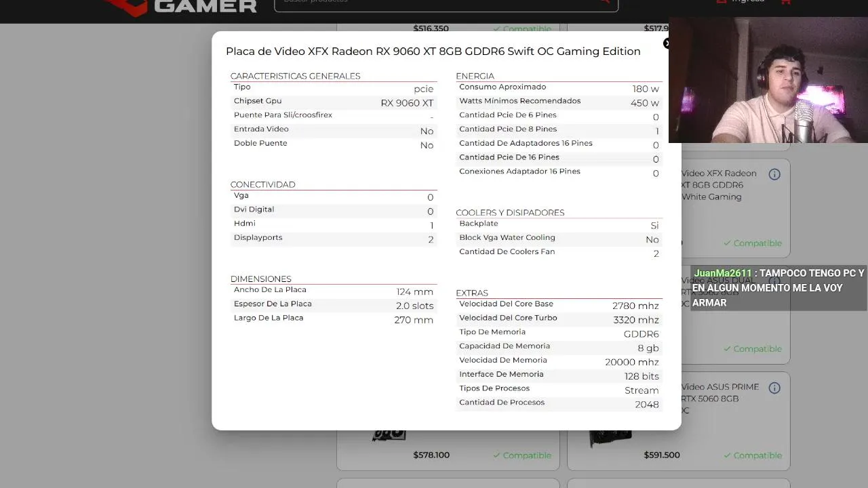The width and height of the screenshot is (868, 488).
Task: Click the Cantidad Pcie De 16 Pines label
Action: [509, 157]
